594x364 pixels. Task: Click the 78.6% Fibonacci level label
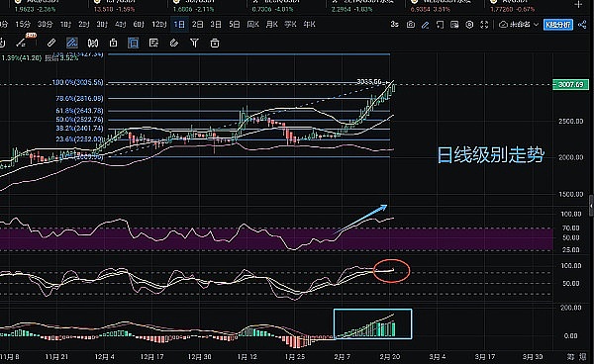click(x=79, y=98)
